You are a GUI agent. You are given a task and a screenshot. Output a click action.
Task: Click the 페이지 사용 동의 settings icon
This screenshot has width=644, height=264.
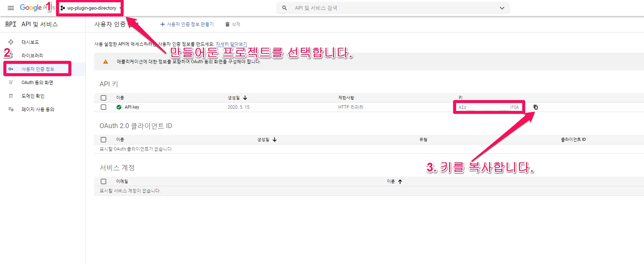11,109
